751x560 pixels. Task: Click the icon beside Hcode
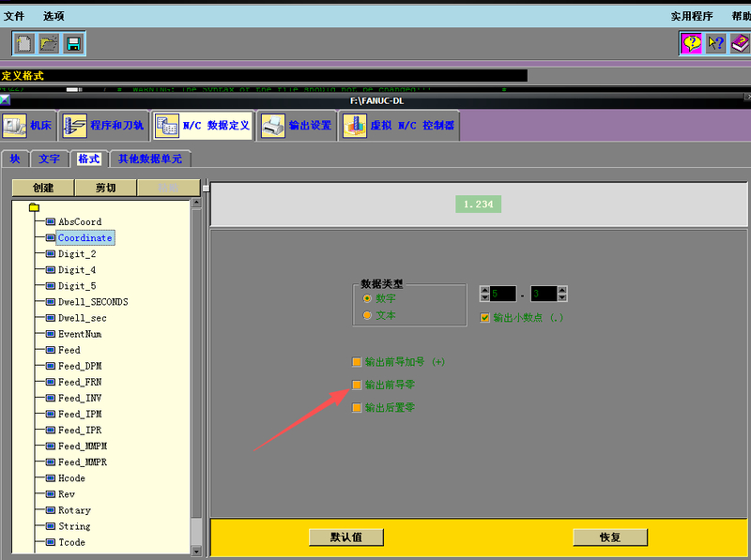pos(51,478)
